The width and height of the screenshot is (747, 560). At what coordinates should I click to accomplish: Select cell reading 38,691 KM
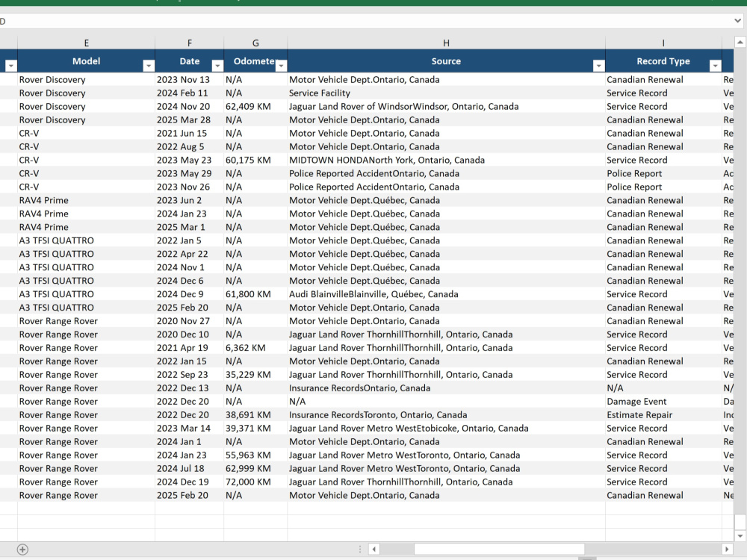255,414
